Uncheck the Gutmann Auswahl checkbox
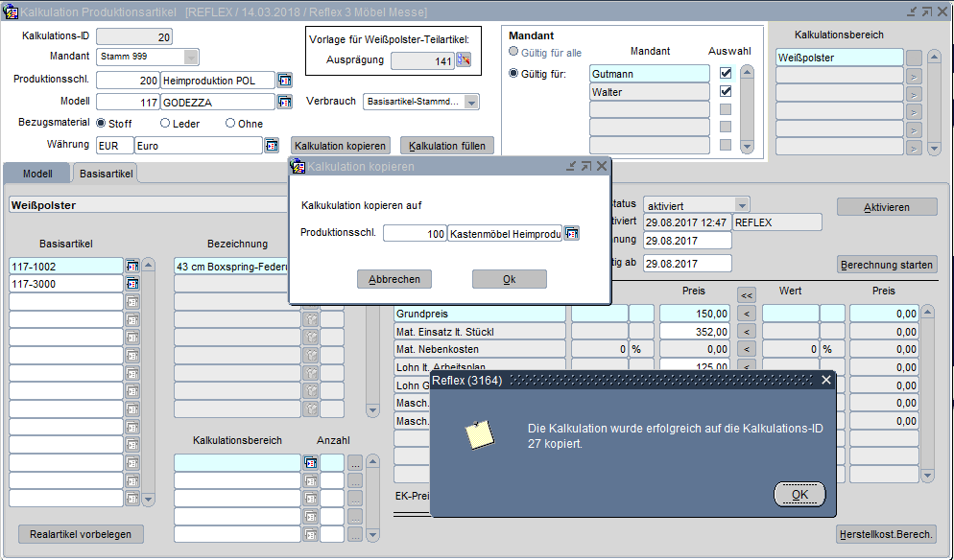Viewport: 954px width, 560px height. tap(726, 74)
